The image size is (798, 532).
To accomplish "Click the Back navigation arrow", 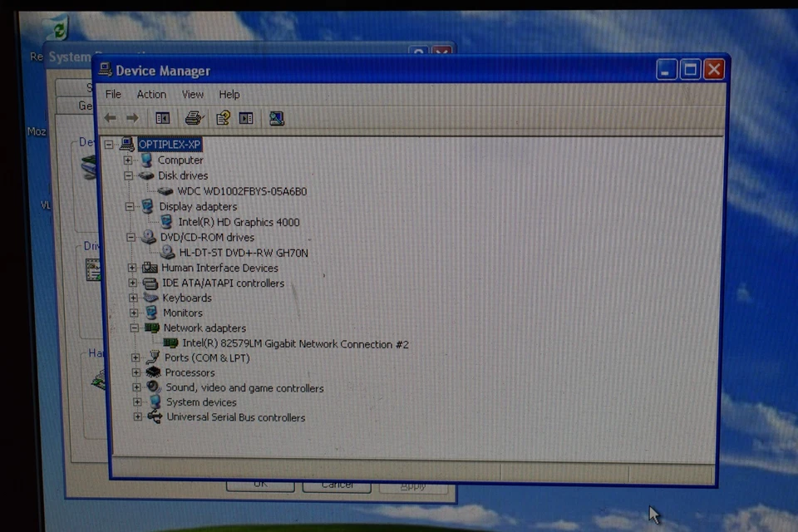I will pyautogui.click(x=109, y=117).
